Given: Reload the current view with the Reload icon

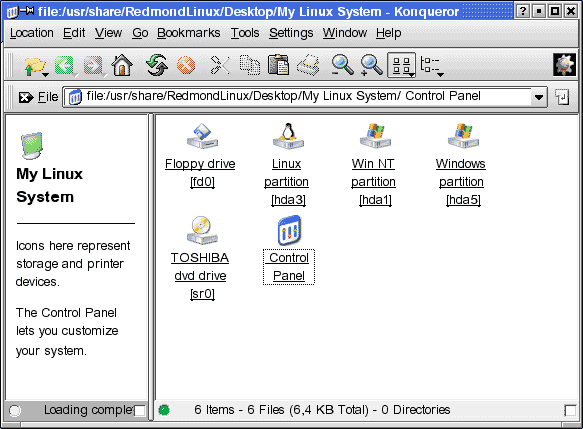Looking at the screenshot, I should coord(157,65).
